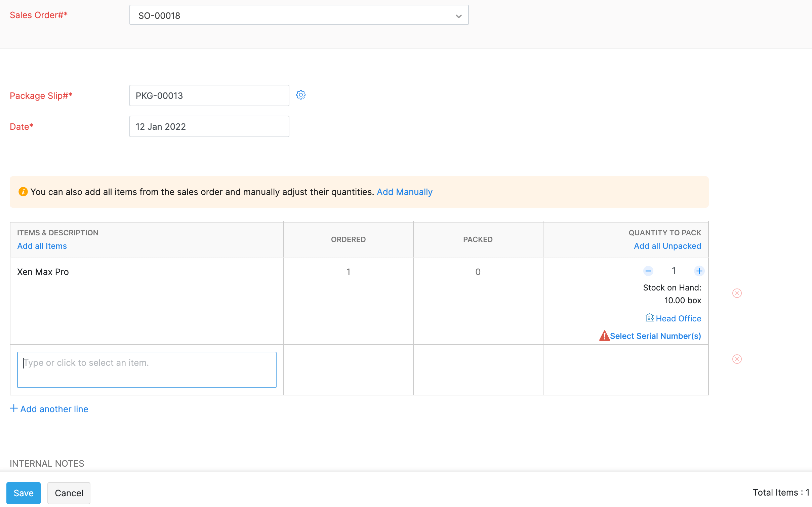Delete the empty item row
This screenshot has width=812, height=507.
(x=737, y=359)
